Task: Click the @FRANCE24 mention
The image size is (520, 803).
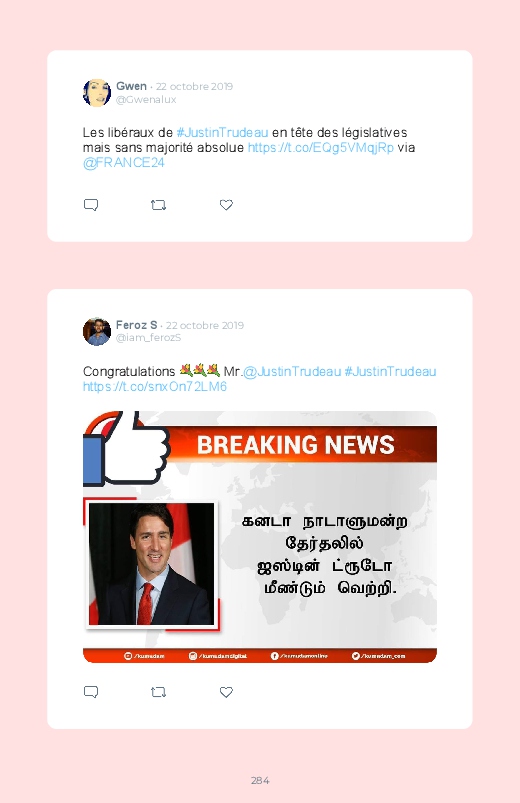Action: point(123,162)
